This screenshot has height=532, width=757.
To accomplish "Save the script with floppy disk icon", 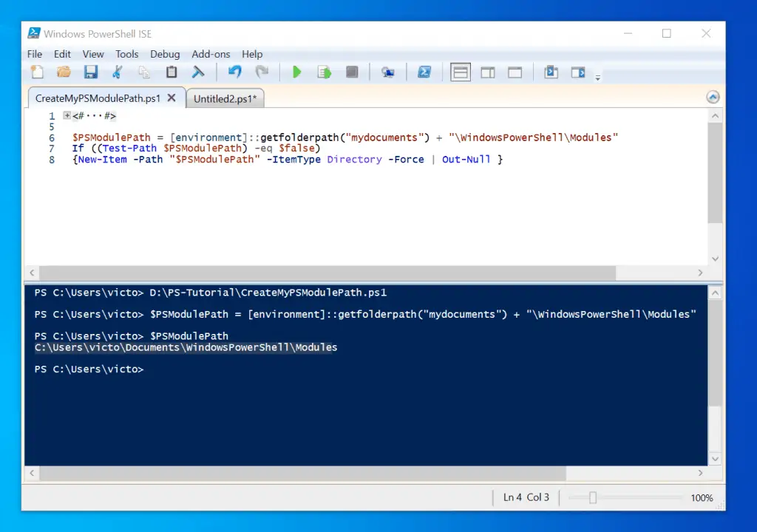I will (x=91, y=72).
